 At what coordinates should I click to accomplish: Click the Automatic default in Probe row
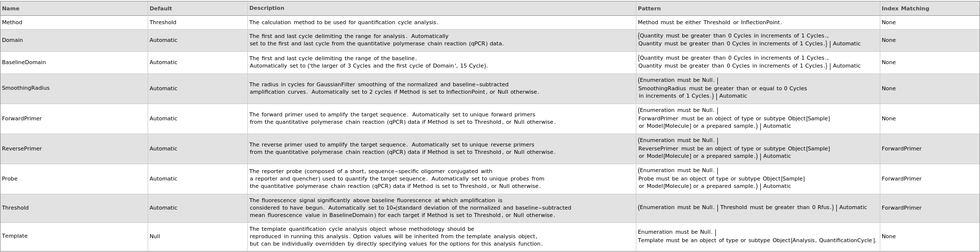(x=163, y=179)
